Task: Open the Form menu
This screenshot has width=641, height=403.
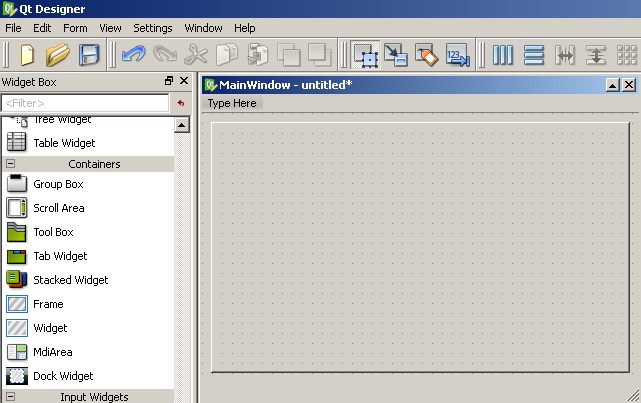Action: coord(75,28)
